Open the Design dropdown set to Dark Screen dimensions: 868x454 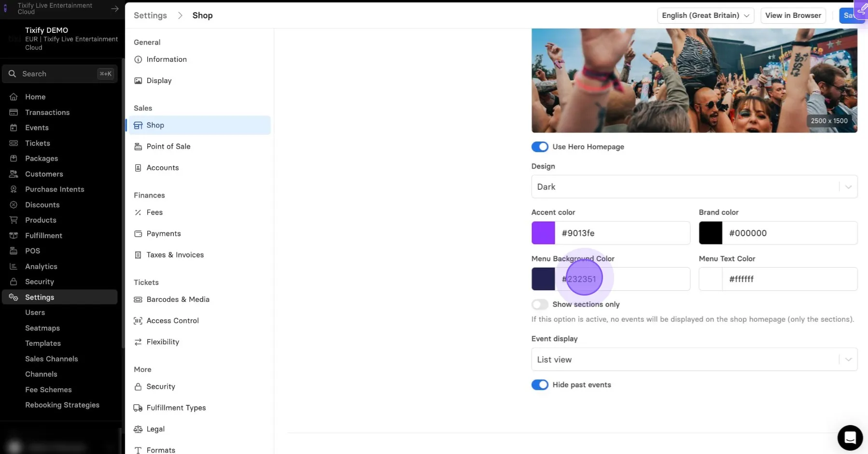694,186
